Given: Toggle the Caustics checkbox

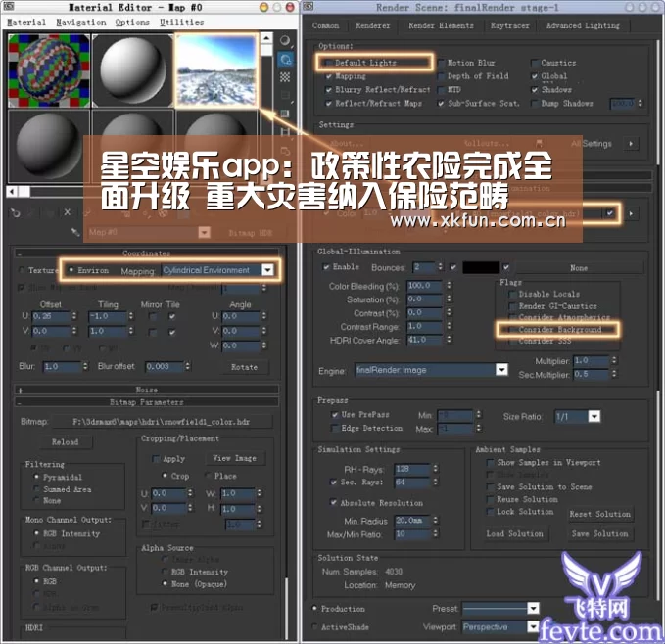Looking at the screenshot, I should (535, 63).
